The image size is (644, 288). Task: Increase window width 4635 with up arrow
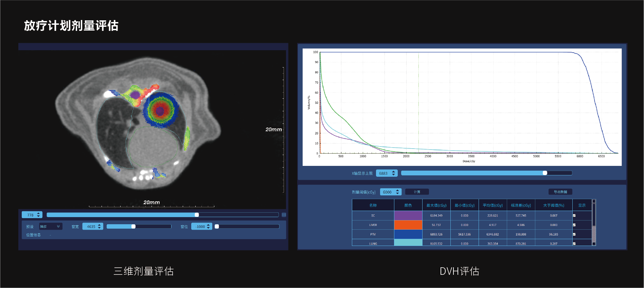point(99,225)
